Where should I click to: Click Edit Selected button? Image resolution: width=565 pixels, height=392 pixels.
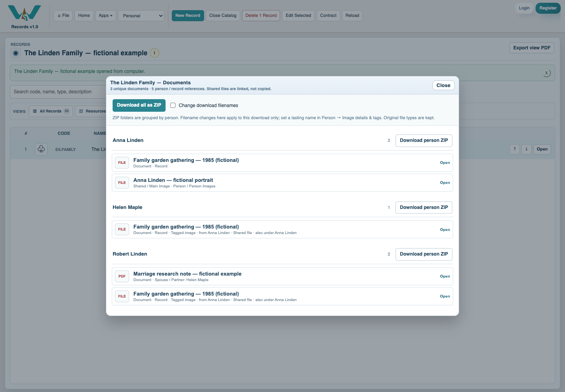(298, 16)
